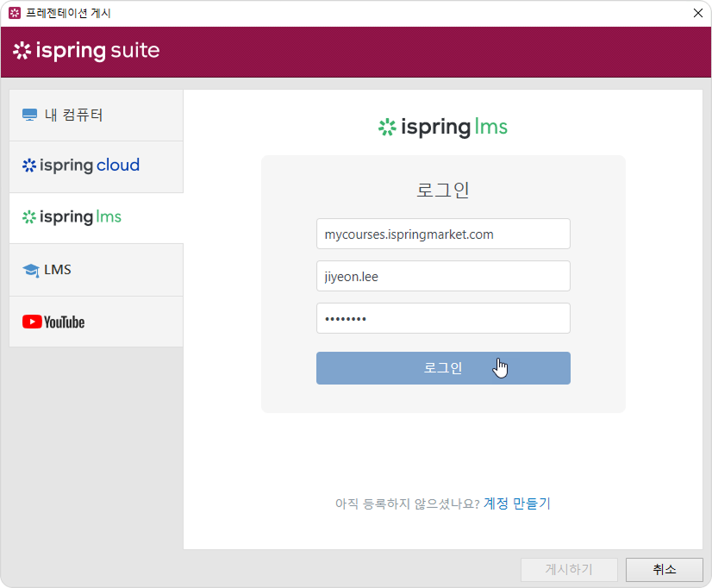Select the LMS tab label in sidebar
The height and width of the screenshot is (588, 712).
(x=58, y=270)
